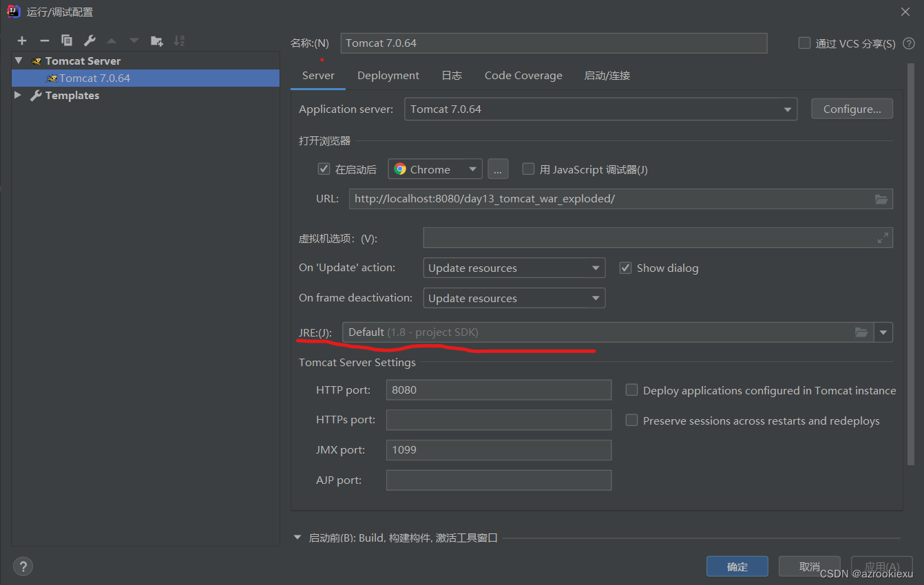This screenshot has height=585, width=924.
Task: Switch to the 日志 tab
Action: pyautogui.click(x=452, y=76)
